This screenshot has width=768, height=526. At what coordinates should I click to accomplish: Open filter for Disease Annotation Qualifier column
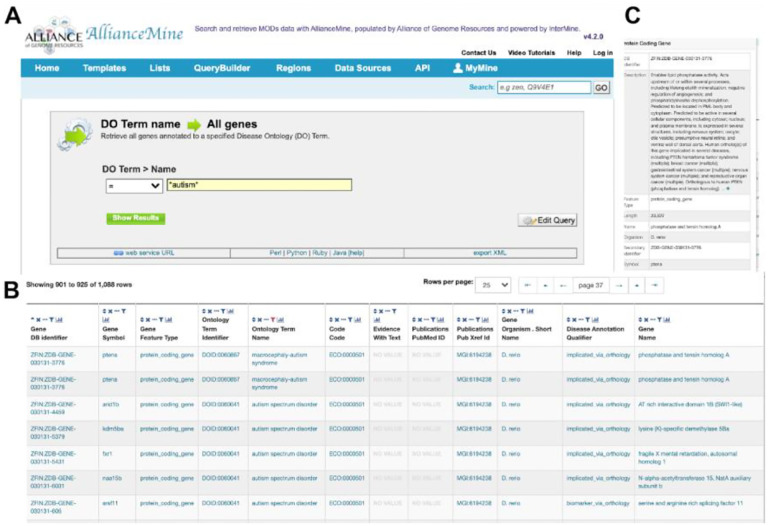(x=587, y=320)
